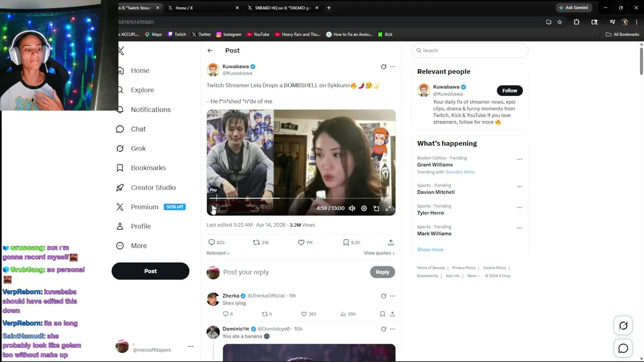This screenshot has height=362, width=644.
Task: Open Profile in the sidebar
Action: click(x=140, y=226)
